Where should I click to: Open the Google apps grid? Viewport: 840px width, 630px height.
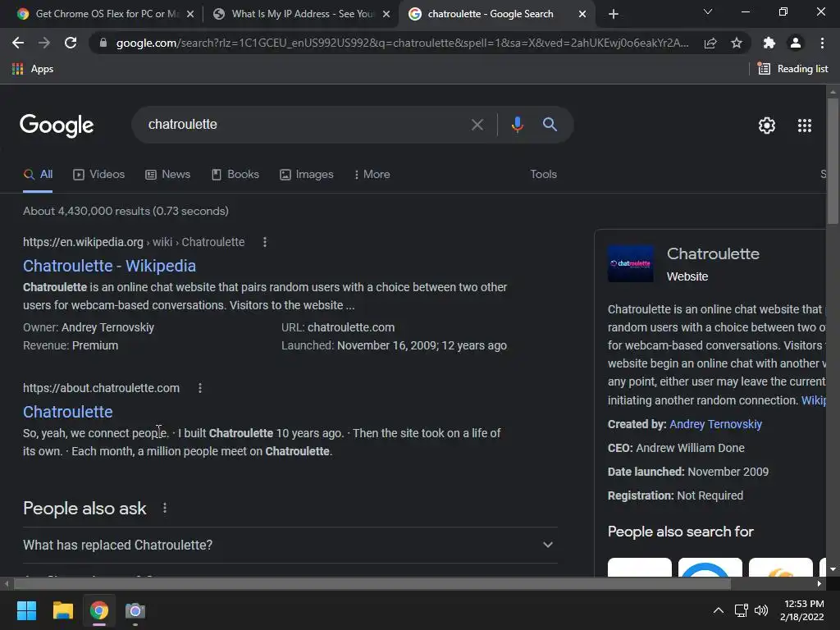(804, 126)
